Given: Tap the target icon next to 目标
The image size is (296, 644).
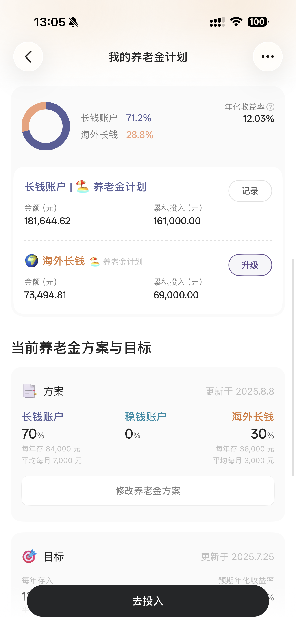Looking at the screenshot, I should tap(29, 556).
